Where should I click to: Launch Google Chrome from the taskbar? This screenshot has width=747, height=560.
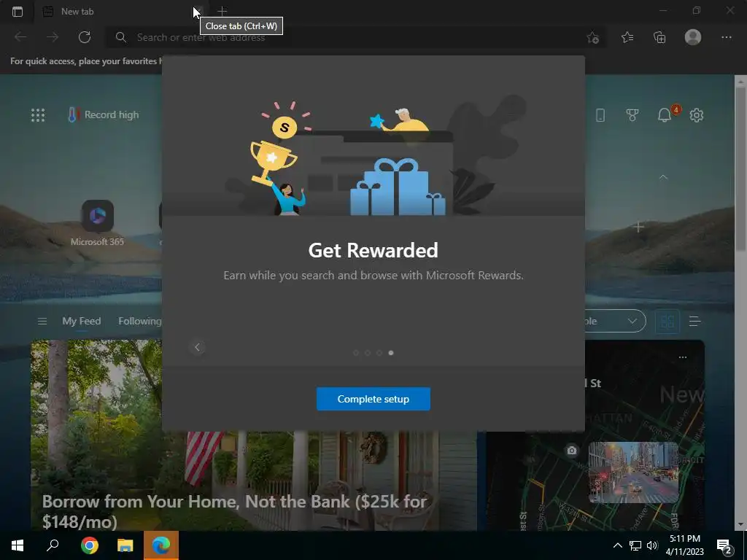click(x=90, y=545)
